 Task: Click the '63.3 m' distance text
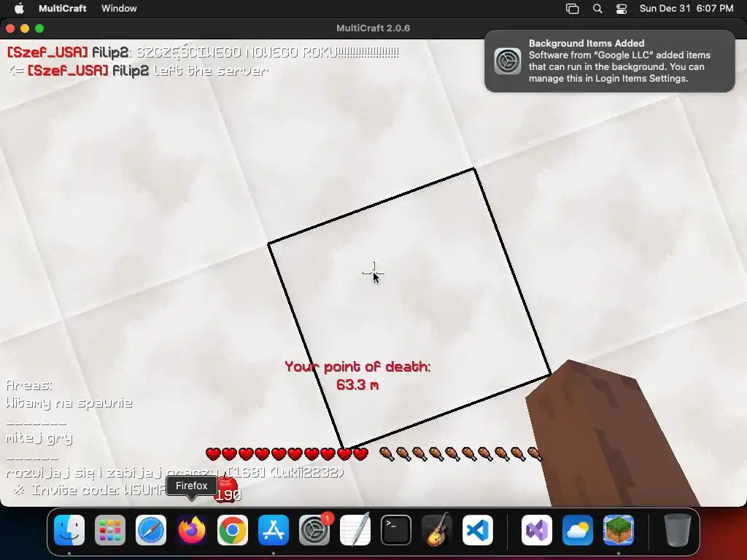pos(357,385)
